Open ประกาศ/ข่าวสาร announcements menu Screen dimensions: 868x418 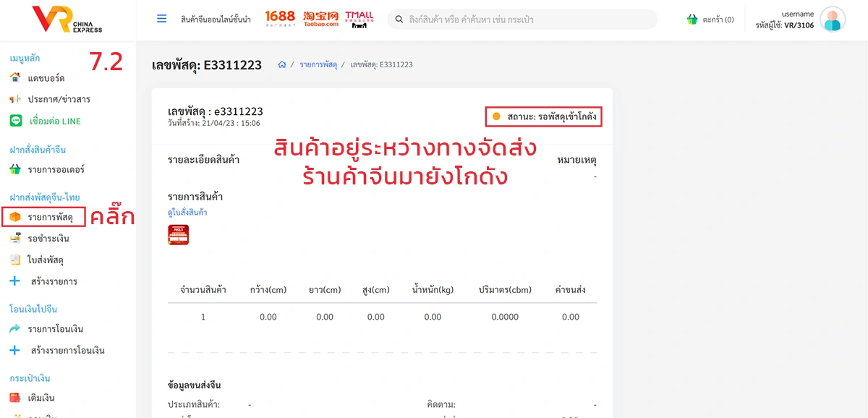click(59, 99)
